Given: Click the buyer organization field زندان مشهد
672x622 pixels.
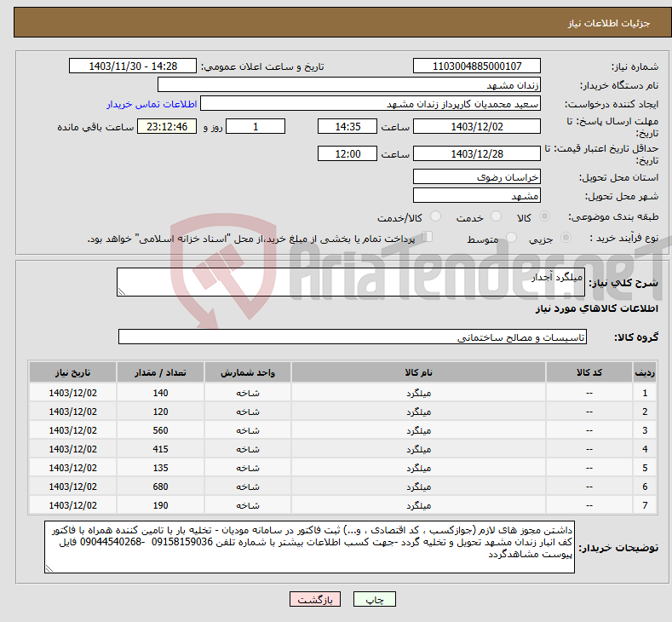Looking at the screenshot, I should (x=349, y=85).
